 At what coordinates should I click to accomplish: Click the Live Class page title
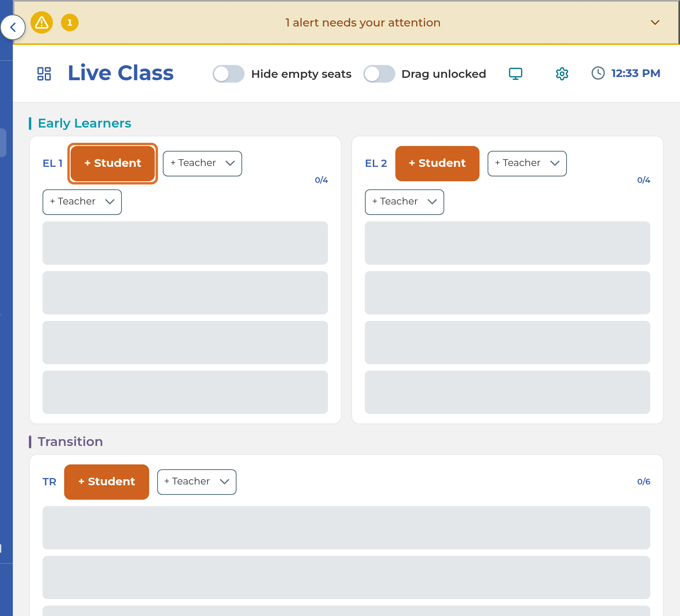(x=121, y=73)
